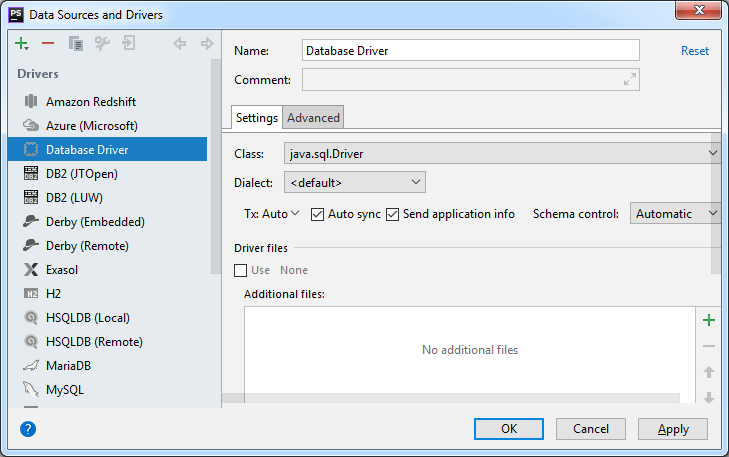Viewport: 729px width, 457px height.
Task: Click the Duplicate icon in the toolbar
Action: 75,44
